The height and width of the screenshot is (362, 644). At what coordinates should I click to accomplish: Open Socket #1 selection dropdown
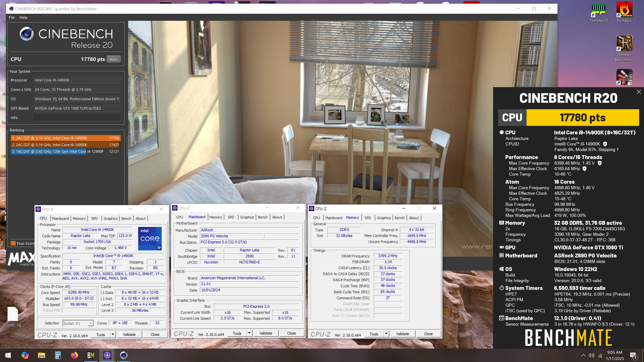78,323
